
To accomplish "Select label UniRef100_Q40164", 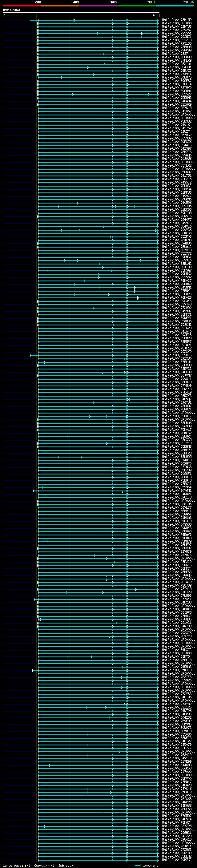I will pyautogui.click(x=177, y=125).
